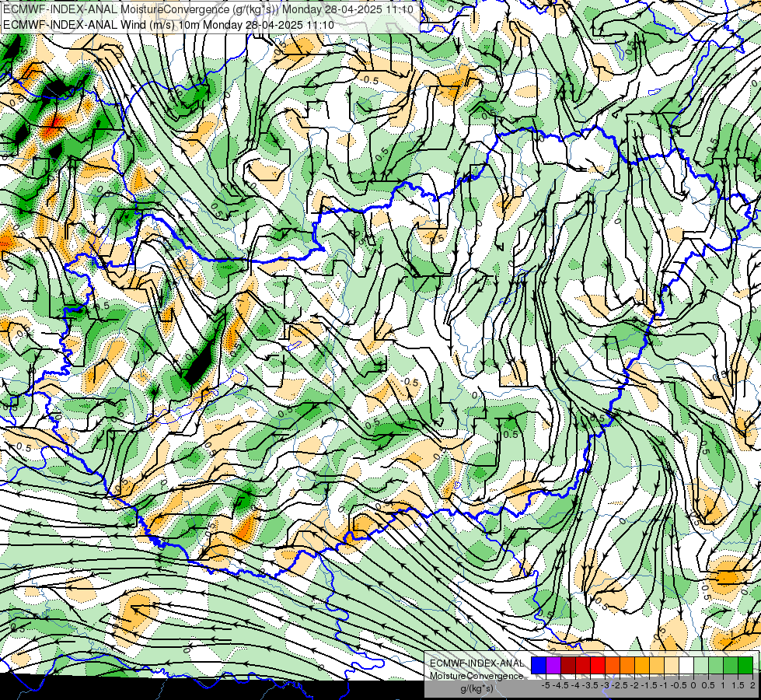Click the legend title ECMWF-INDEX-ANAL

(477, 663)
